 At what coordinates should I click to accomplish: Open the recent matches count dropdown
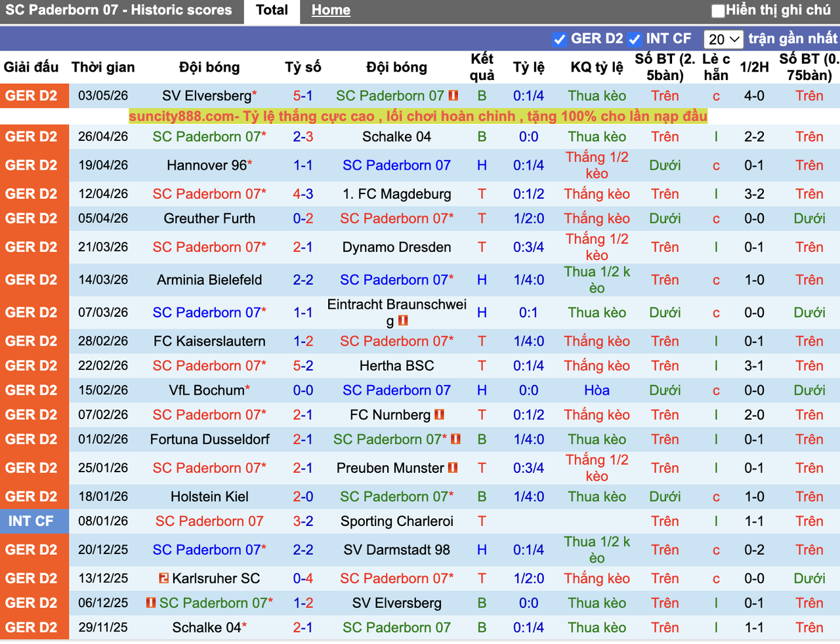point(723,39)
